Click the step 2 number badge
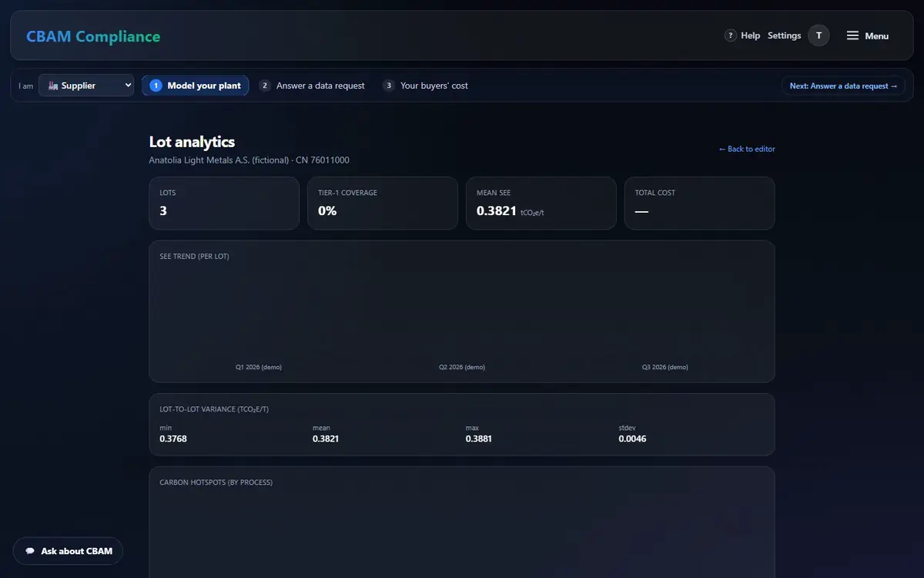The image size is (924, 578). (265, 86)
